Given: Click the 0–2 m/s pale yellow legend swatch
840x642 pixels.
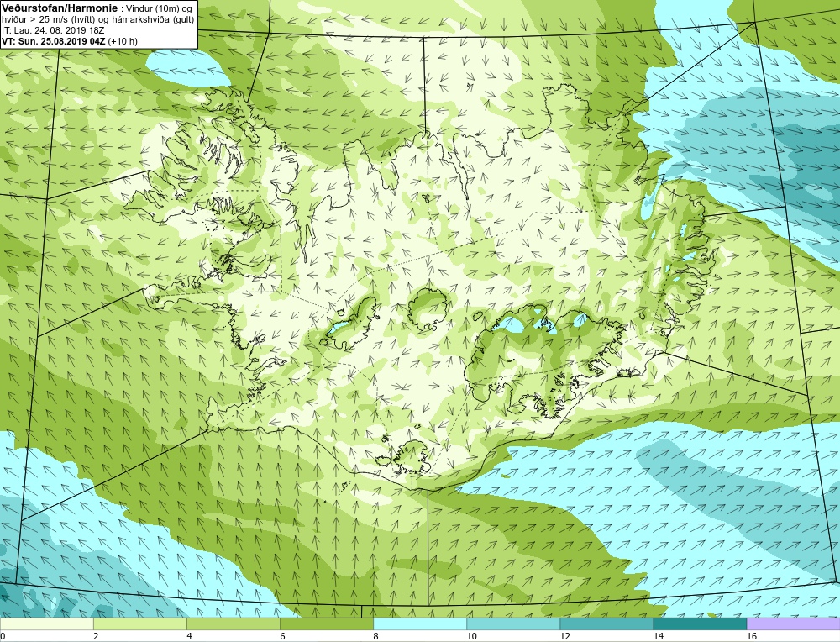Looking at the screenshot, I should point(46,624).
